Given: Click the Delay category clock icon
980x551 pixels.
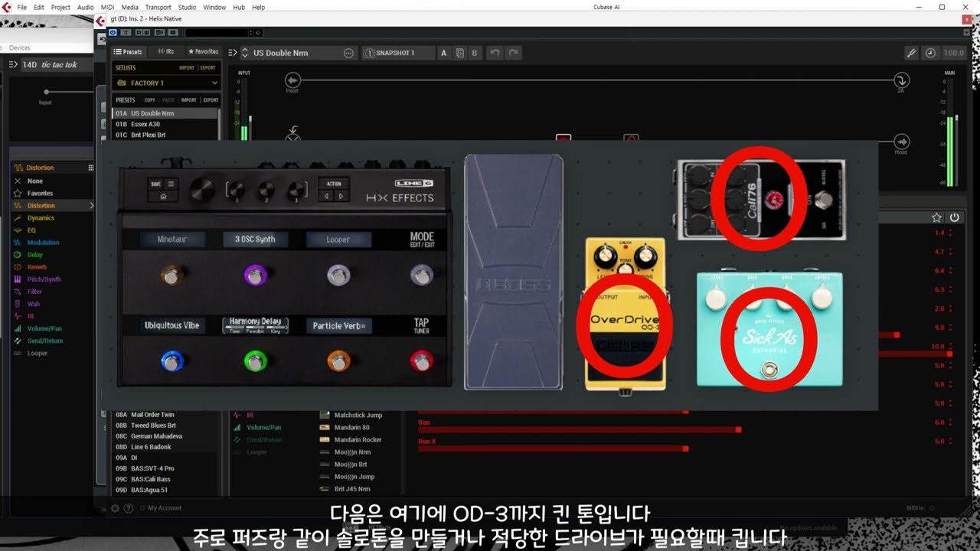Looking at the screenshot, I should point(18,255).
